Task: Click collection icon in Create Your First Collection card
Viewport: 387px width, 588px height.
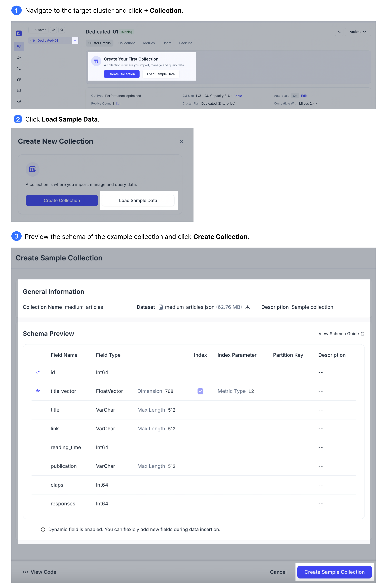Action: tap(96, 61)
